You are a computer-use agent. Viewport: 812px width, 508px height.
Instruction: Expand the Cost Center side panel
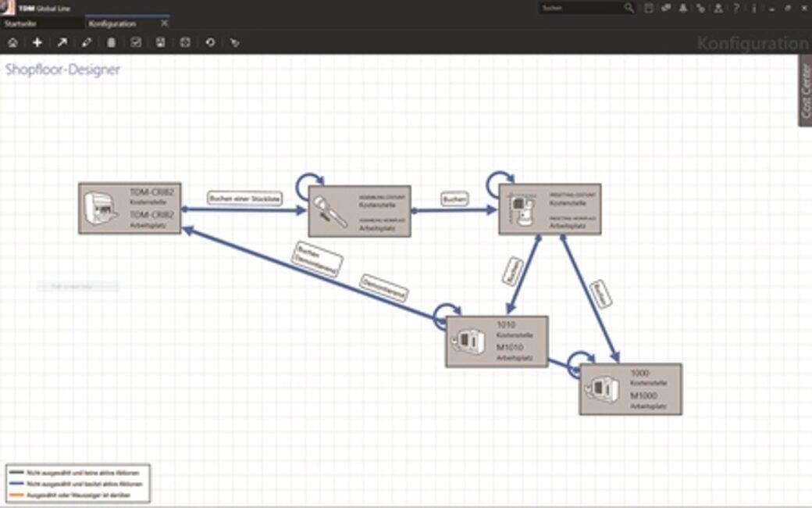click(x=805, y=91)
